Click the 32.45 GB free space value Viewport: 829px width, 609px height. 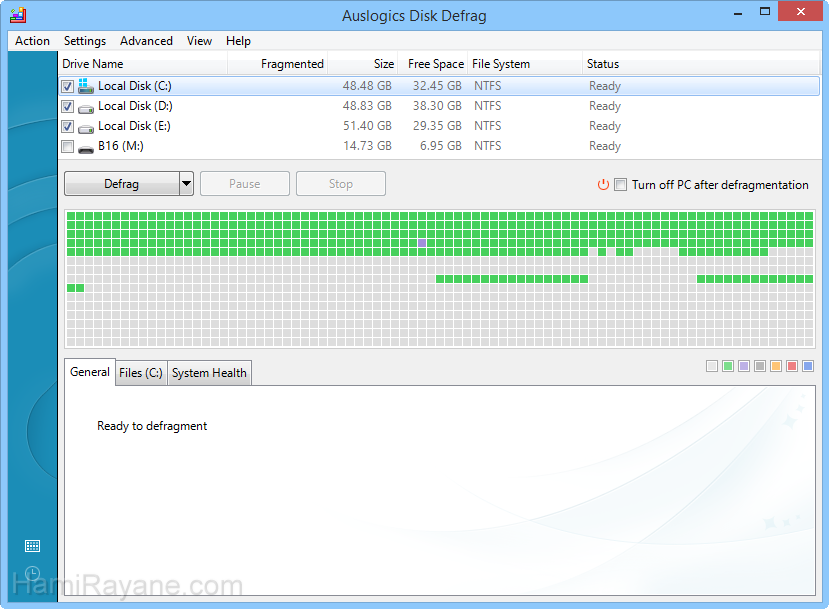coord(437,86)
